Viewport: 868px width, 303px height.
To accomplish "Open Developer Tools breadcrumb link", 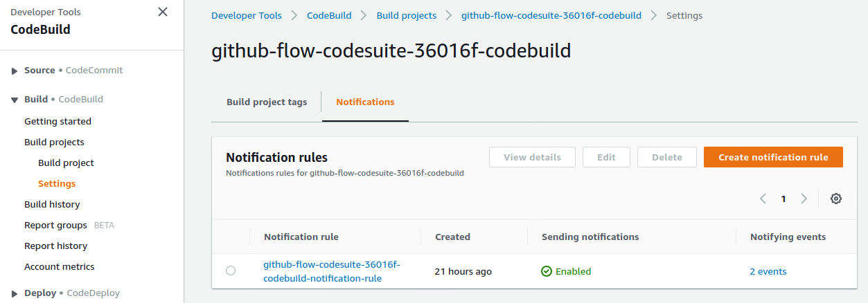I will click(247, 15).
